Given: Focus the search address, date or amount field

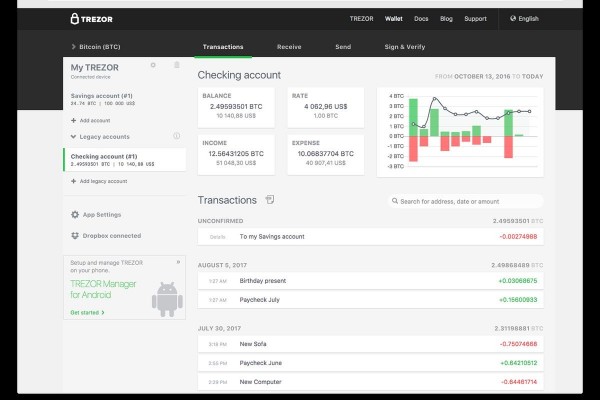Looking at the screenshot, I should click(x=466, y=201).
